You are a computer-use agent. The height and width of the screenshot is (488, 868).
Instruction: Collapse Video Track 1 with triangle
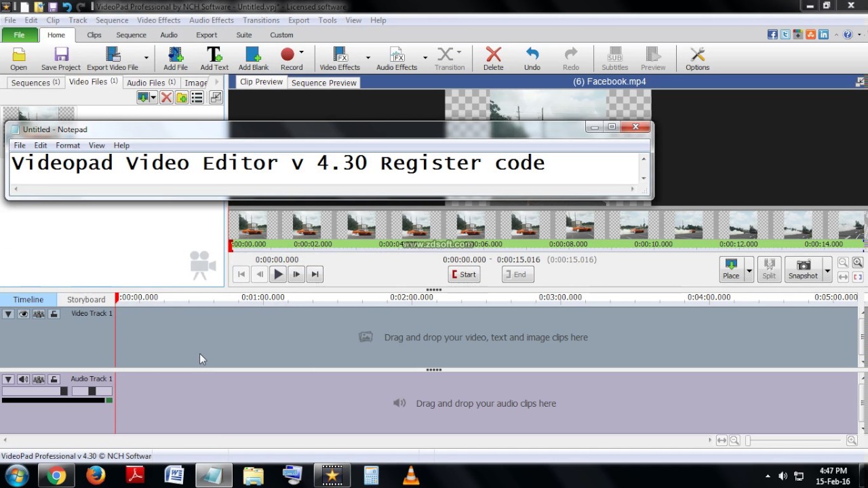click(8, 314)
